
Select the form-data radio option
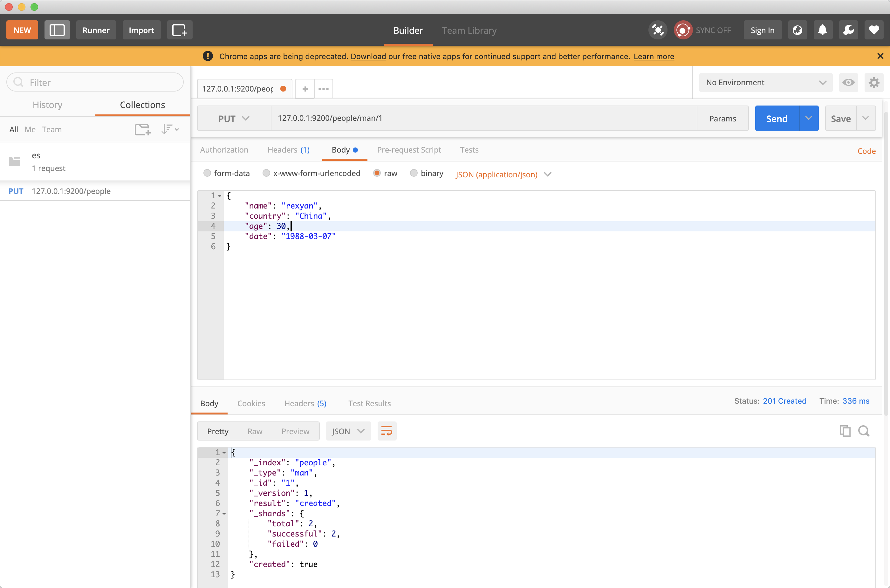tap(207, 173)
